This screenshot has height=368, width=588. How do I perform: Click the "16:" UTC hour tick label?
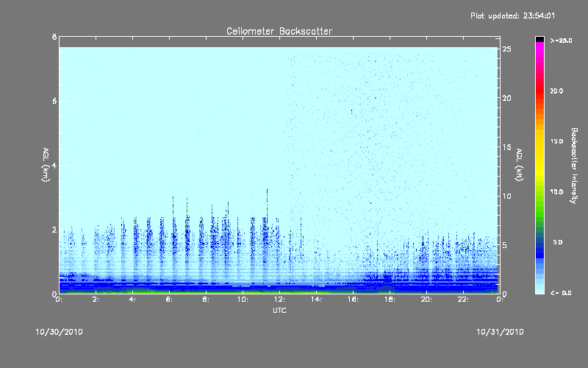point(353,300)
